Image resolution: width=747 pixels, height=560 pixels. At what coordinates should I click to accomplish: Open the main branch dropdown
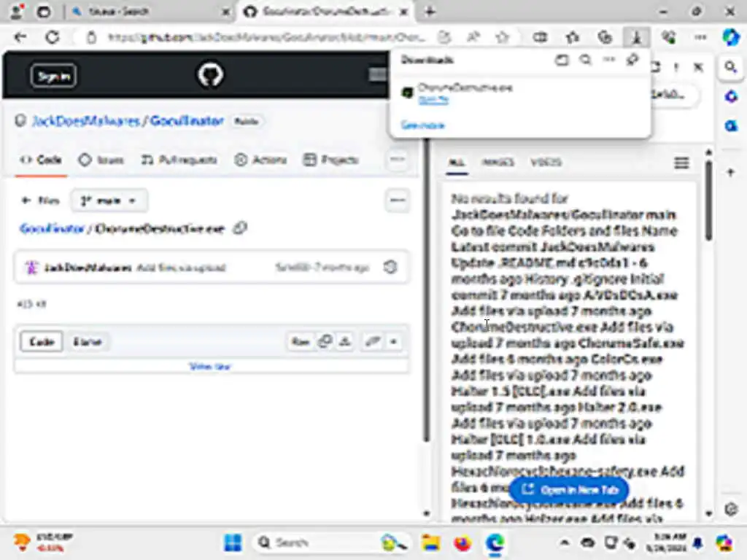109,201
